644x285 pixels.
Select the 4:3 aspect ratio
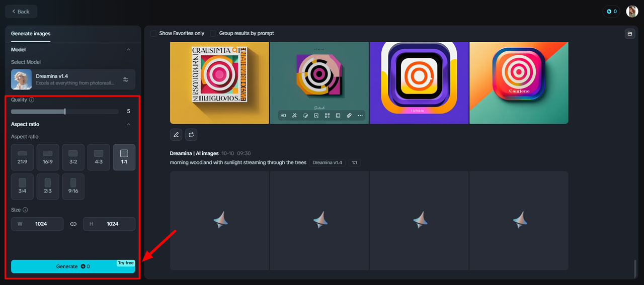click(99, 157)
